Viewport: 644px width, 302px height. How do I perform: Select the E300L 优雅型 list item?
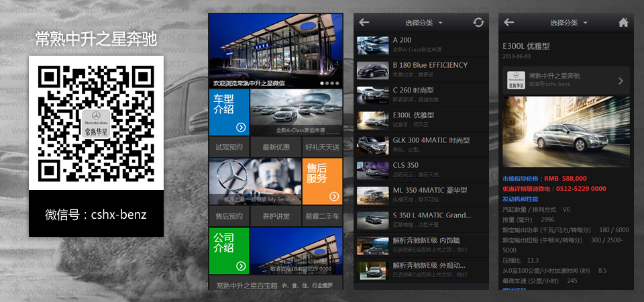tap(421, 120)
